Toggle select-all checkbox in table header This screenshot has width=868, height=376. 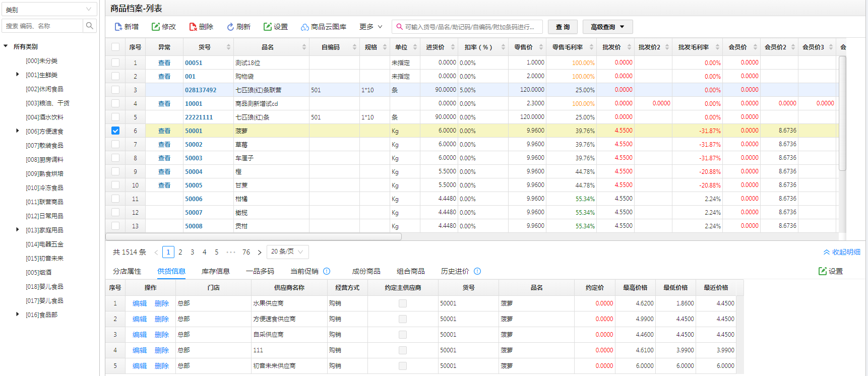115,47
